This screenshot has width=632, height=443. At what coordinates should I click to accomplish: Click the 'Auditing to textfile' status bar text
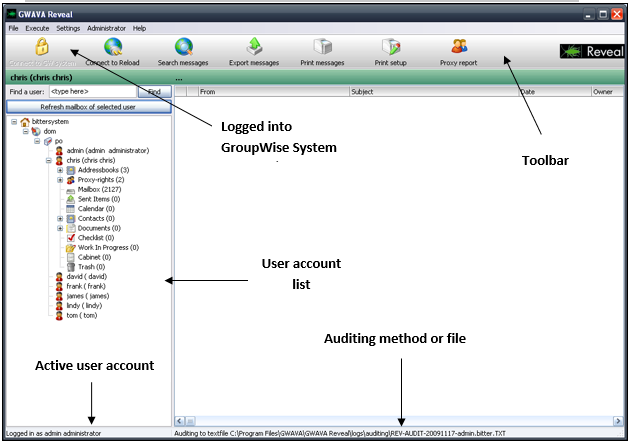click(x=339, y=433)
